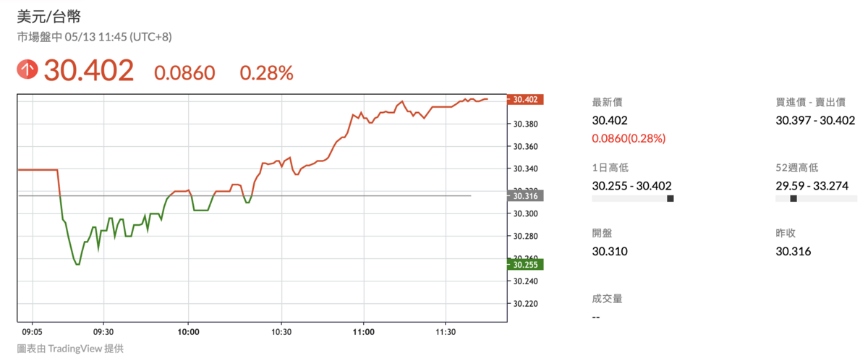Screen dimensions: 868x361
Task: Click the red up-arrow icon beside the headline price
Action: [27, 70]
